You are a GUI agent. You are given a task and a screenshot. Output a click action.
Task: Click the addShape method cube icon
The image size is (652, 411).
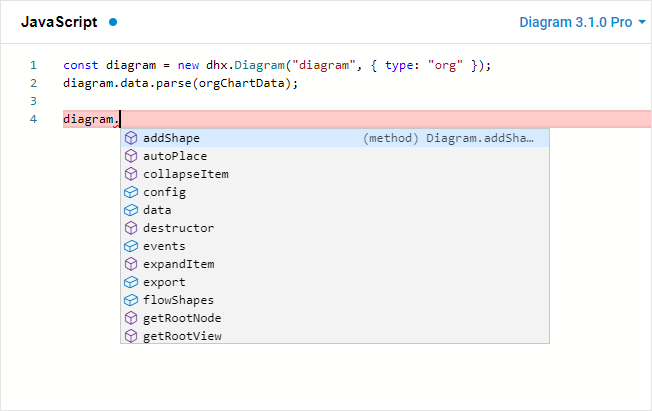pos(131,138)
